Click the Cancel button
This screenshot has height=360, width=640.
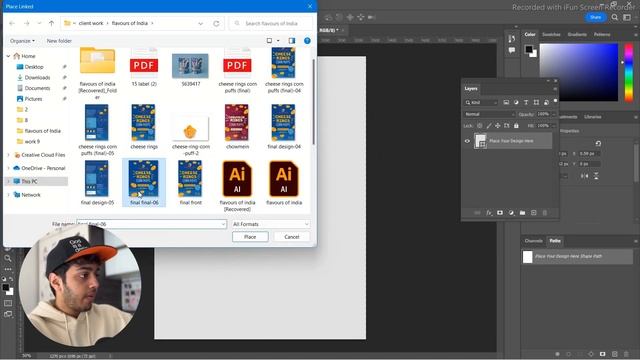pyautogui.click(x=291, y=237)
